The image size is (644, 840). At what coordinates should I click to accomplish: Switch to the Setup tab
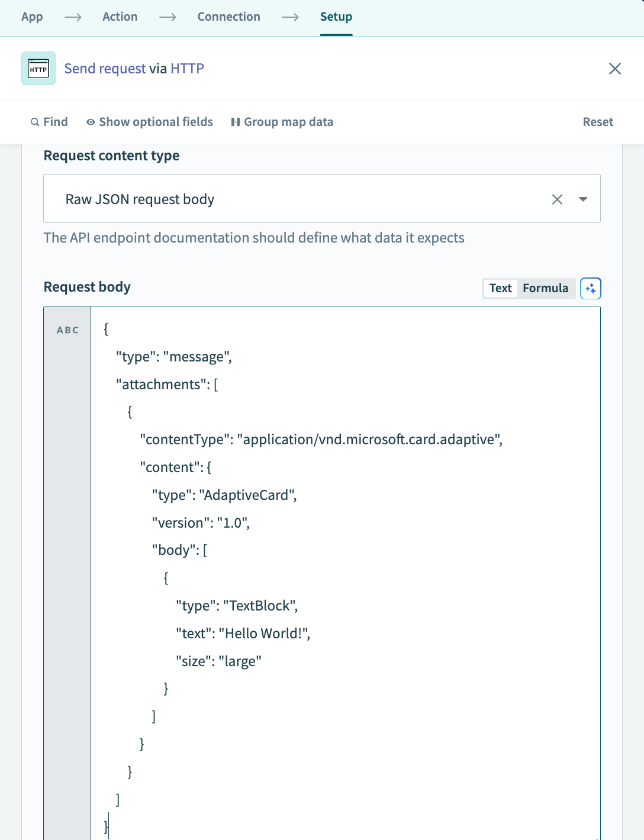click(336, 17)
